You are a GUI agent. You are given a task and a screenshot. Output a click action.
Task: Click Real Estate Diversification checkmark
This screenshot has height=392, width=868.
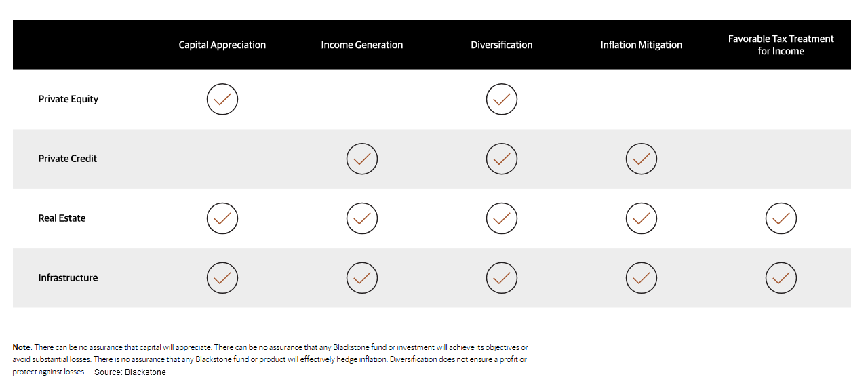(502, 218)
